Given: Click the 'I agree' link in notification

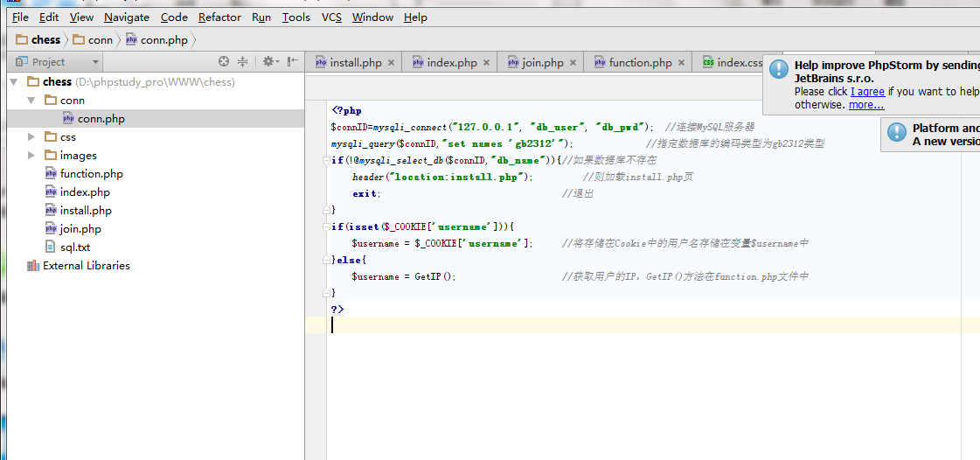Looking at the screenshot, I should click(x=867, y=91).
